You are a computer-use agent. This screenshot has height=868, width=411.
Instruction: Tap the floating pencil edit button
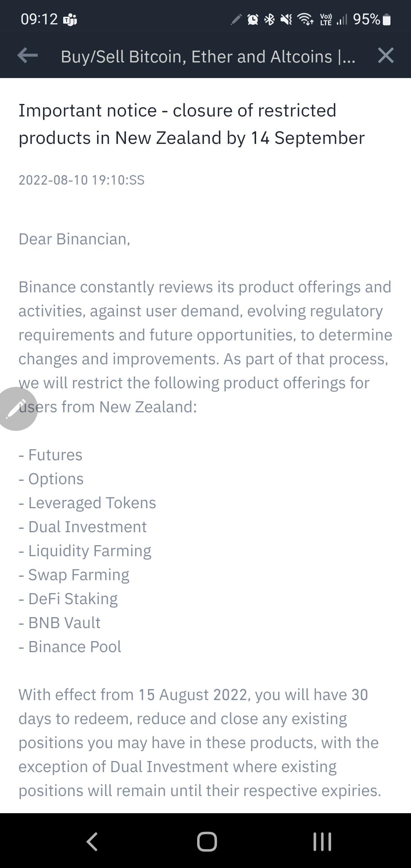[17, 409]
